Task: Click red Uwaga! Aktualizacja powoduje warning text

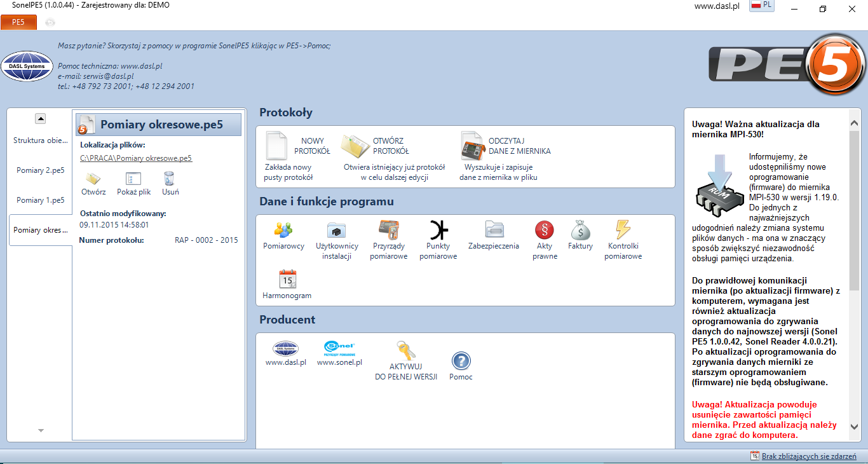Action: coord(764,420)
